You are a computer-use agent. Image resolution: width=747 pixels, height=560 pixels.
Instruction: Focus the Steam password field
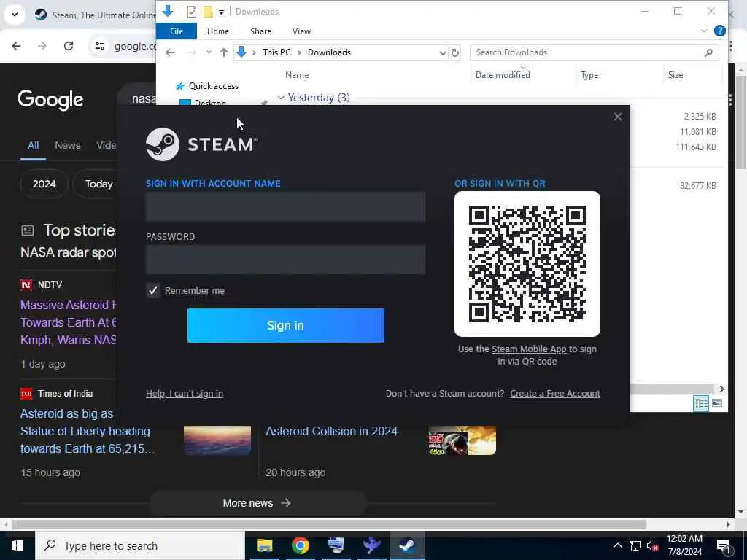[x=285, y=260]
